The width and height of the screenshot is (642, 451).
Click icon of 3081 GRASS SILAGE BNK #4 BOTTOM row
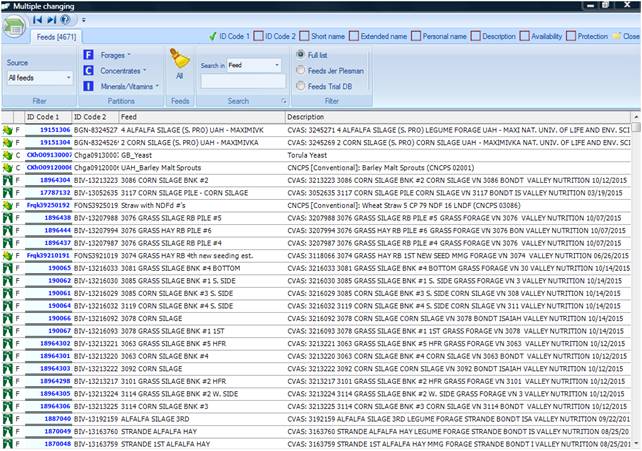pyautogui.click(x=7, y=268)
